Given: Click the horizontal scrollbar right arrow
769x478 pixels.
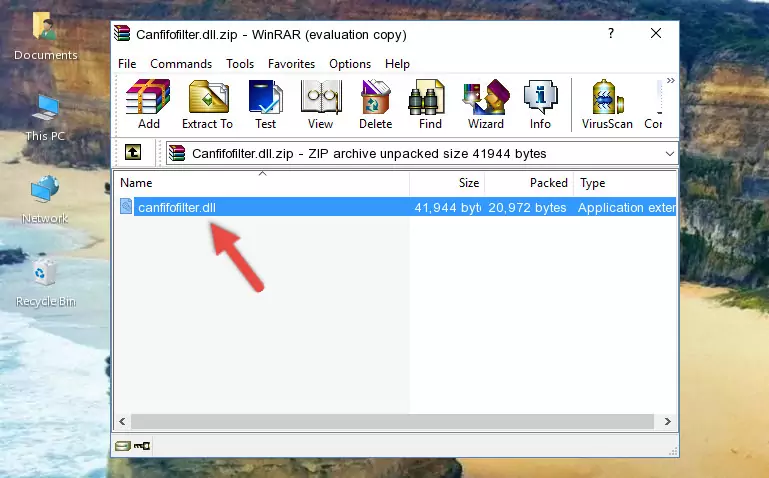Looking at the screenshot, I should pos(667,421).
